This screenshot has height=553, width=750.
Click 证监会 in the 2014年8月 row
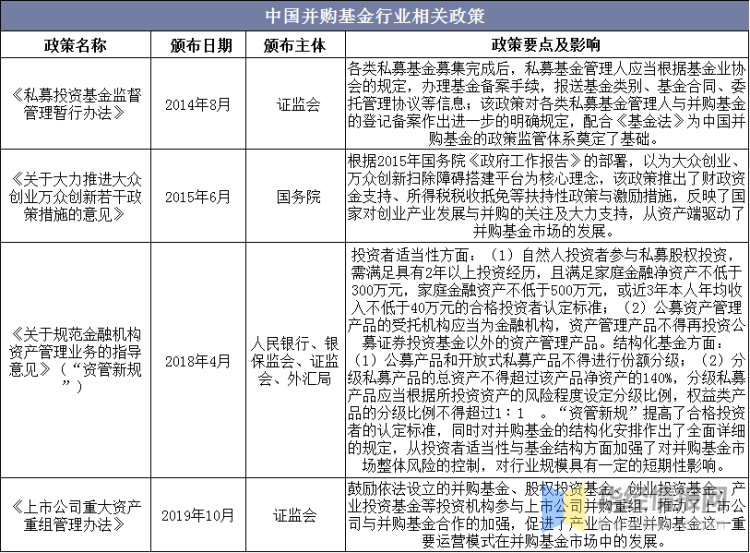[x=298, y=104]
